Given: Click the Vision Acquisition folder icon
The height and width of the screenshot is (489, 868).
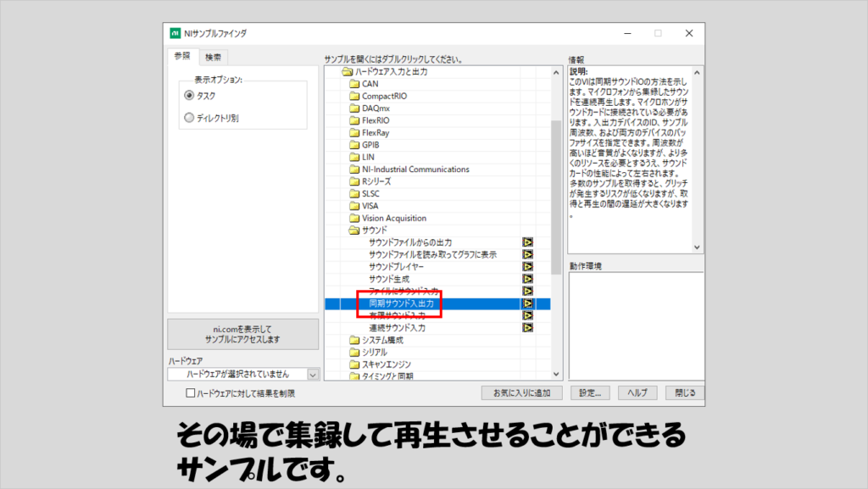Looking at the screenshot, I should [x=355, y=218].
